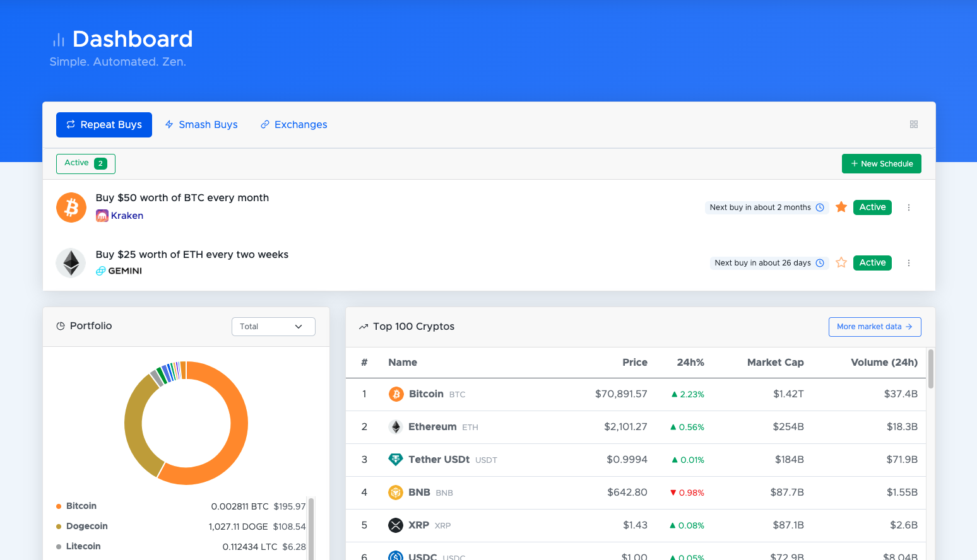This screenshot has width=977, height=560.
Task: Switch to the Exchanges tab
Action: (294, 125)
